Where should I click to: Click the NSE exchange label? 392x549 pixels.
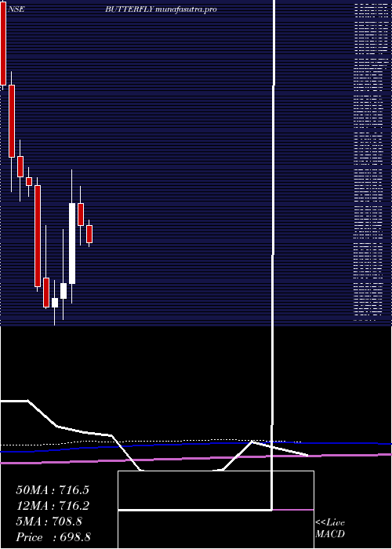pyautogui.click(x=16, y=9)
